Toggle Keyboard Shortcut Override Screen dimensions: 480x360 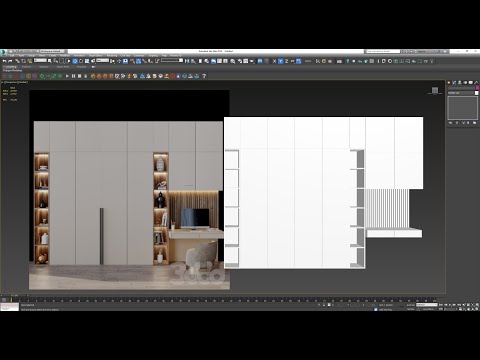coord(125,61)
